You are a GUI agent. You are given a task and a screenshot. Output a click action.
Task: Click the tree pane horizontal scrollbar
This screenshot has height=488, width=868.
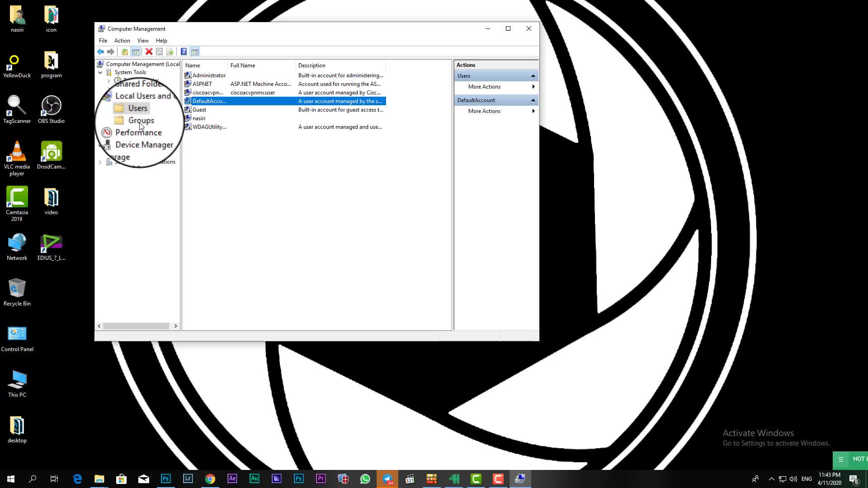(x=136, y=326)
